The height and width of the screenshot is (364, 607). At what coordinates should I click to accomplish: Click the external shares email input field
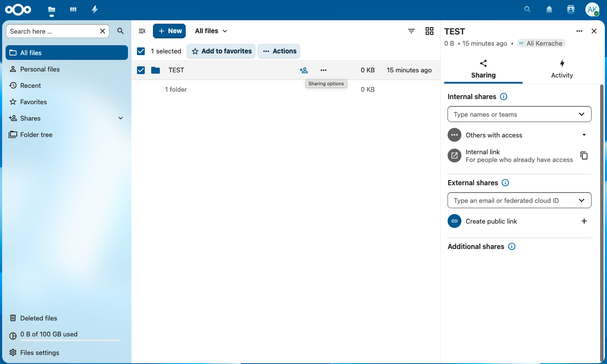tap(513, 201)
